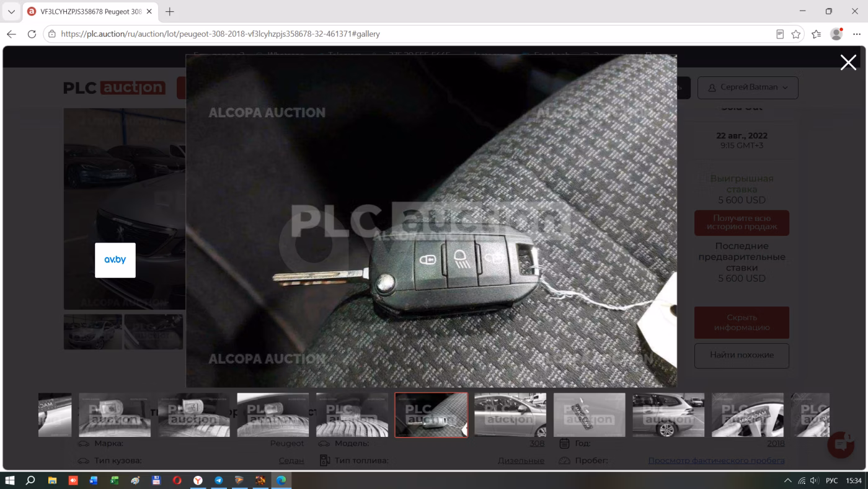Open the browser profile menu

836,34
